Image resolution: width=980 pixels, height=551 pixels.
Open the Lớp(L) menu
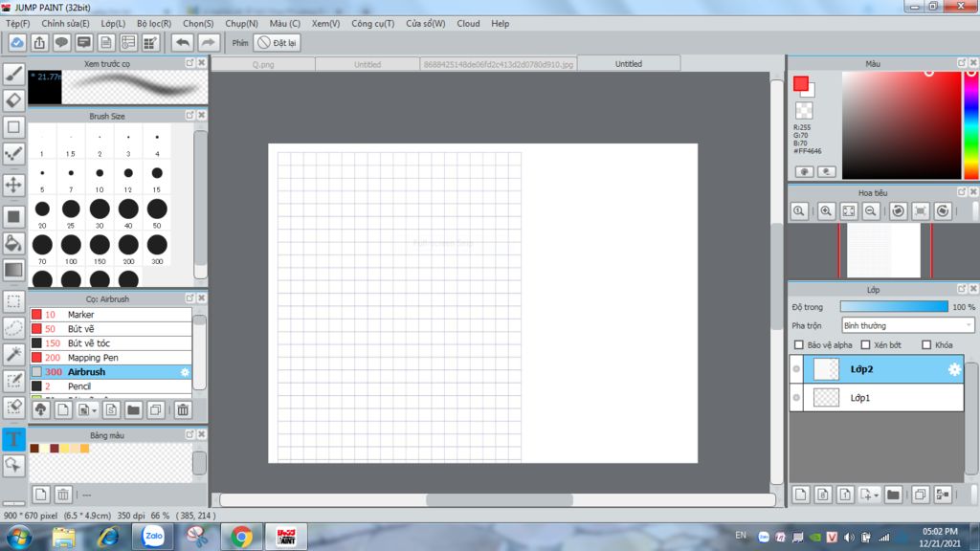pos(113,23)
